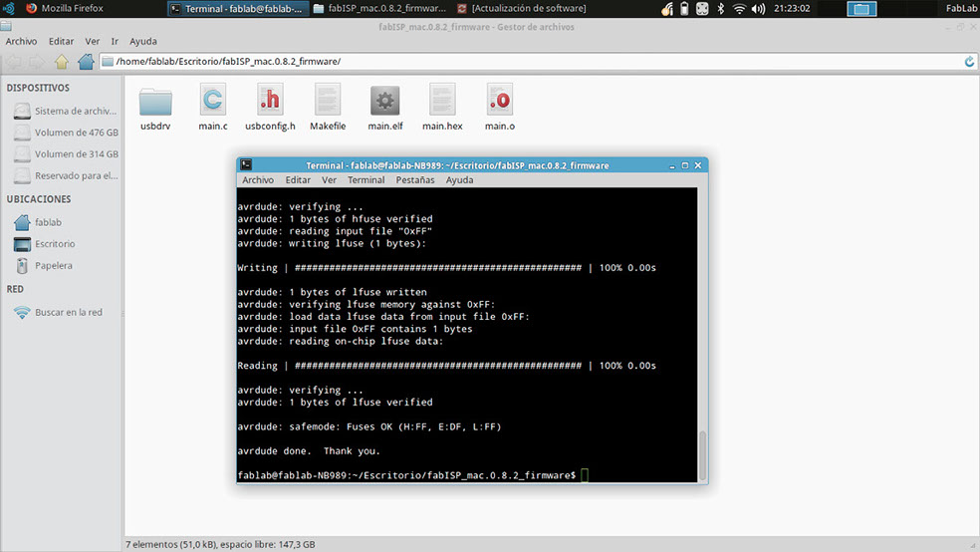This screenshot has width=980, height=552.
Task: Go forward in file manager toolbar
Action: tap(37, 61)
